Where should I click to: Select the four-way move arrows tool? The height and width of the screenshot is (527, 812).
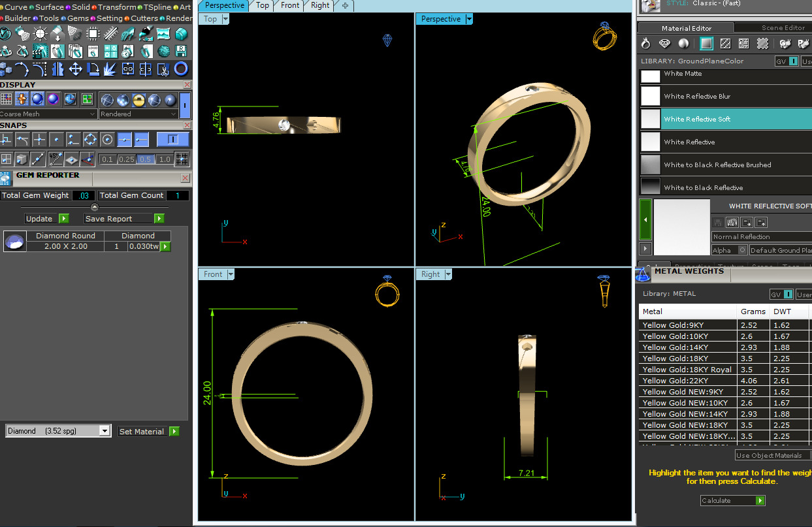tap(76, 69)
